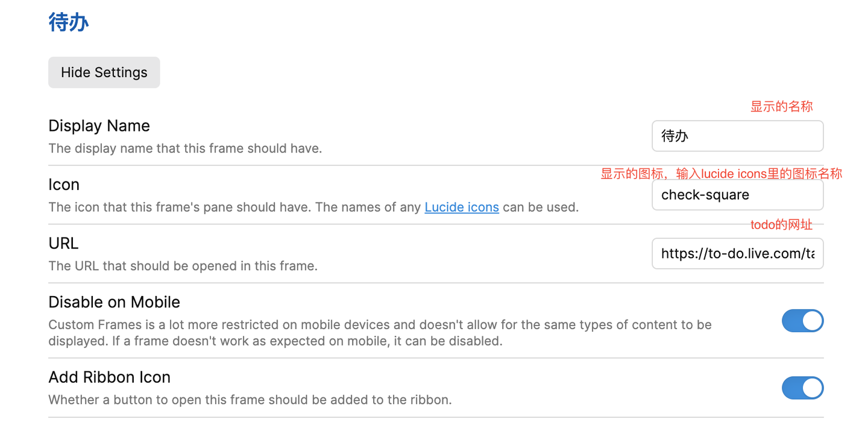868x422 pixels.
Task: Click the Add Ribbon Icon label
Action: 109,377
